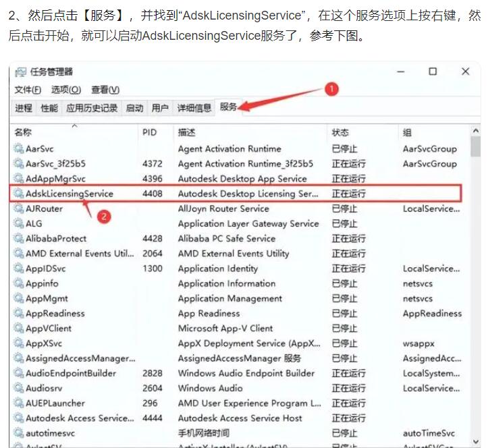Click the AlibabaProtect service gear icon
This screenshot has width=490, height=448.
click(19, 239)
